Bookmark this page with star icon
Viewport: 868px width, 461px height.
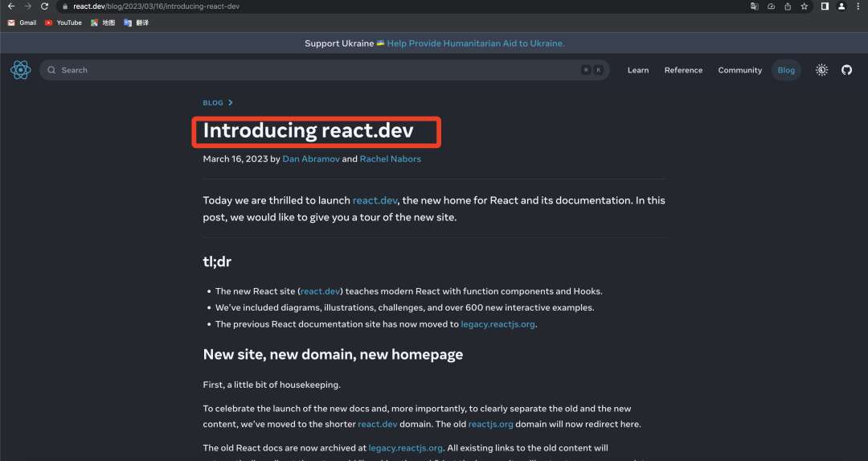(805, 6)
